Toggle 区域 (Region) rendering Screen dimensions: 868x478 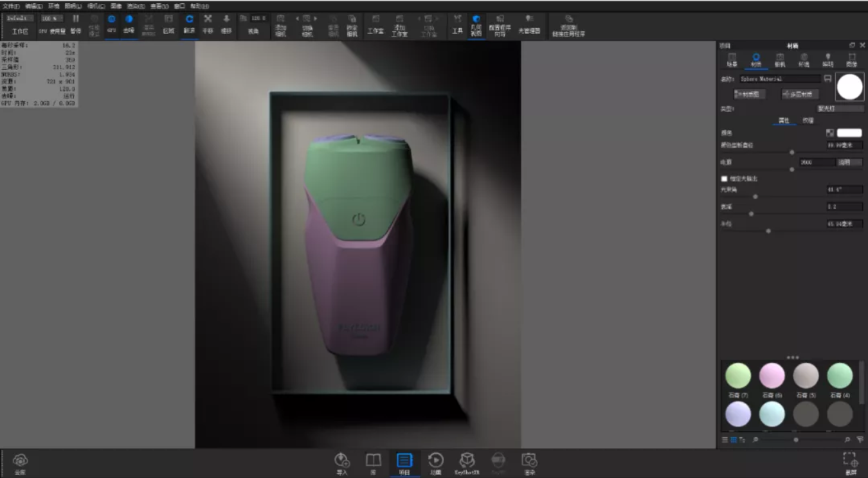pyautogui.click(x=168, y=23)
